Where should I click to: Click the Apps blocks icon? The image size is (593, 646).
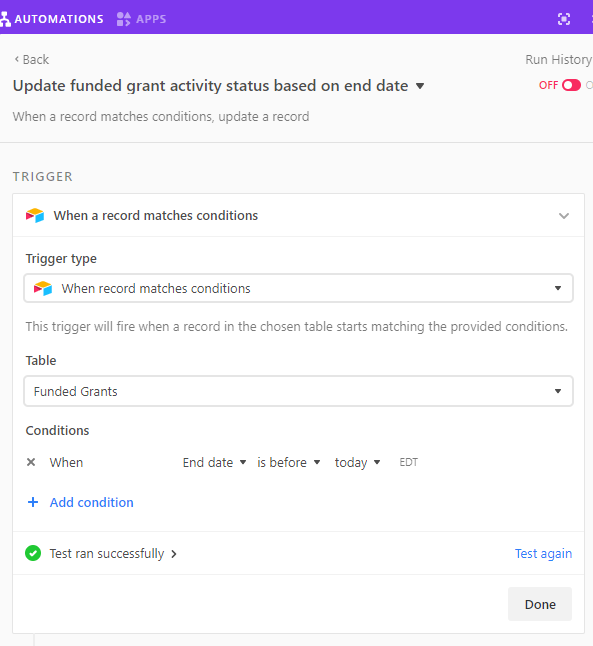123,19
